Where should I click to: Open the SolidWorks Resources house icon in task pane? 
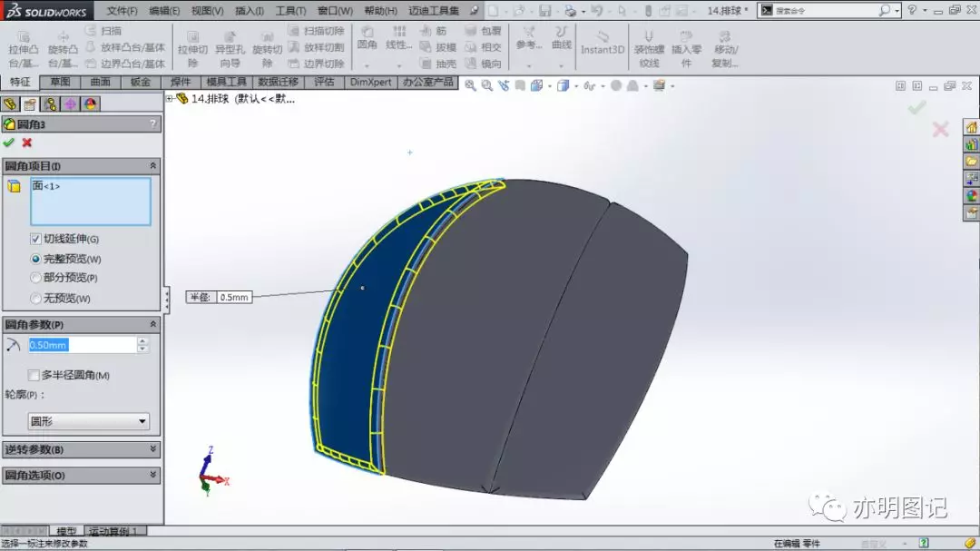point(971,128)
